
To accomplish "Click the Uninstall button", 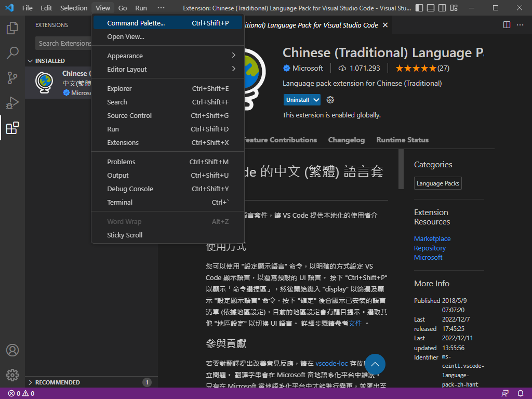I will click(298, 100).
